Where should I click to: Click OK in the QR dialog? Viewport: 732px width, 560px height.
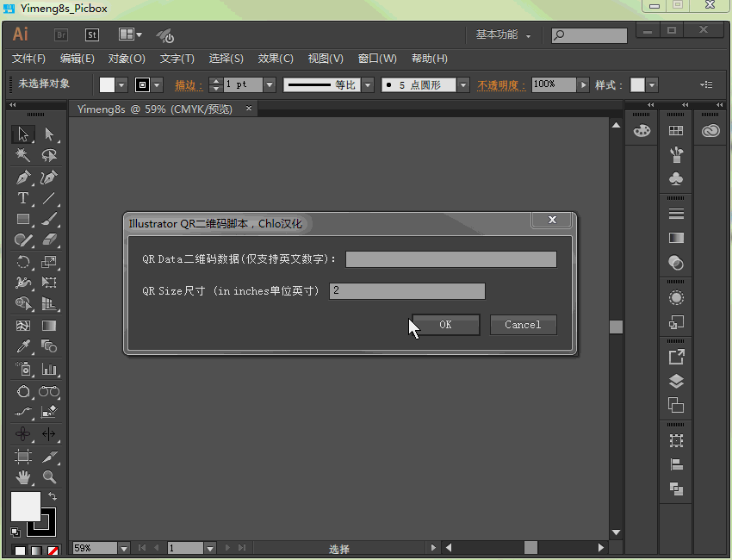(x=445, y=325)
